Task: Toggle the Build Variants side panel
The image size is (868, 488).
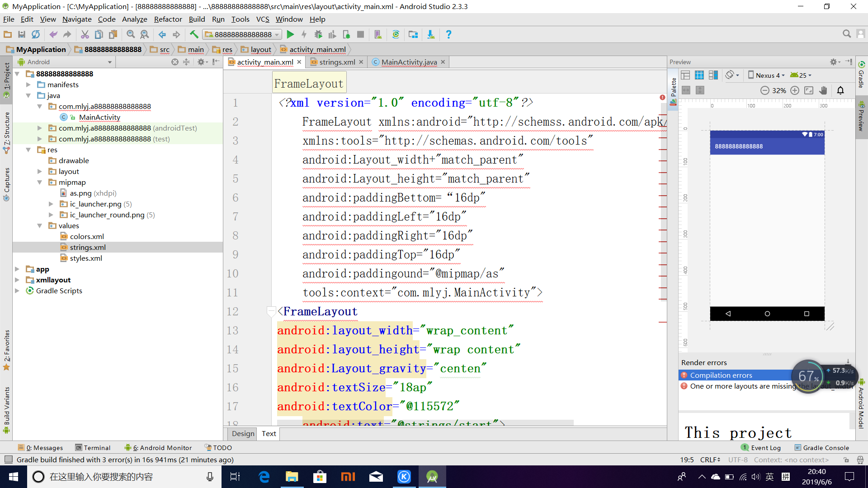Action: coord(6,410)
